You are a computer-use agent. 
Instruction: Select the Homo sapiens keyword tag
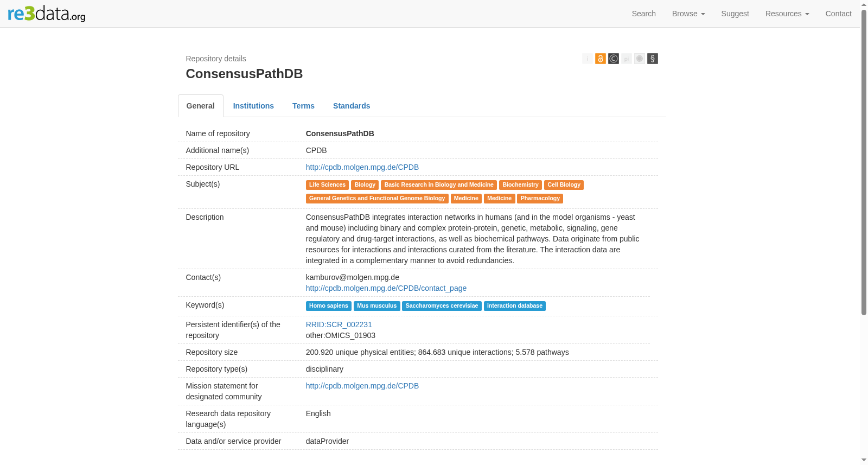tap(329, 306)
